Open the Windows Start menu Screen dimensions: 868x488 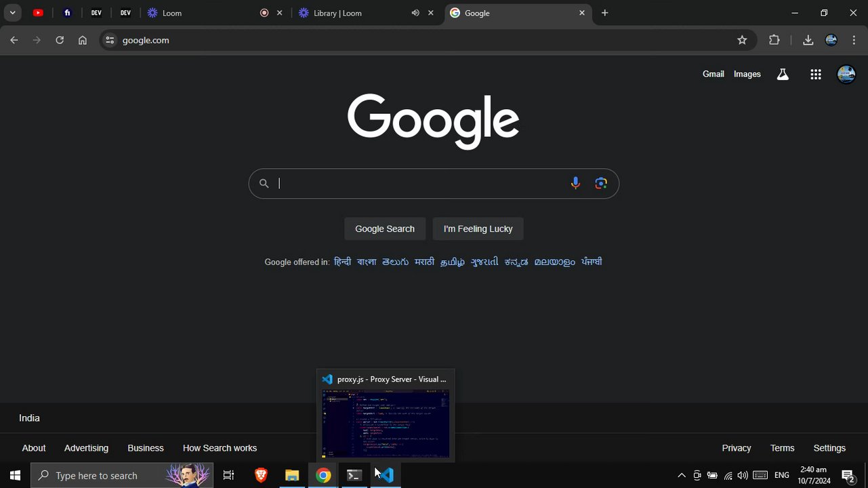(x=15, y=475)
